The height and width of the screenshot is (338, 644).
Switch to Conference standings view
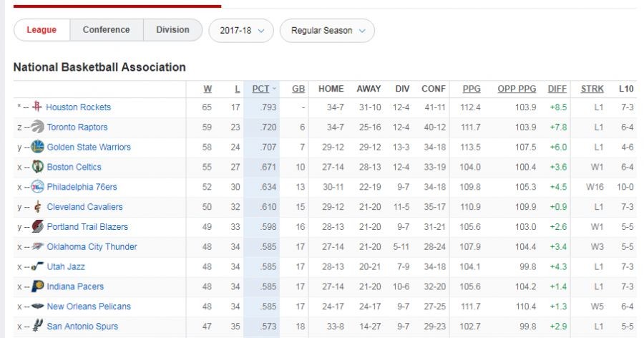[x=106, y=30]
